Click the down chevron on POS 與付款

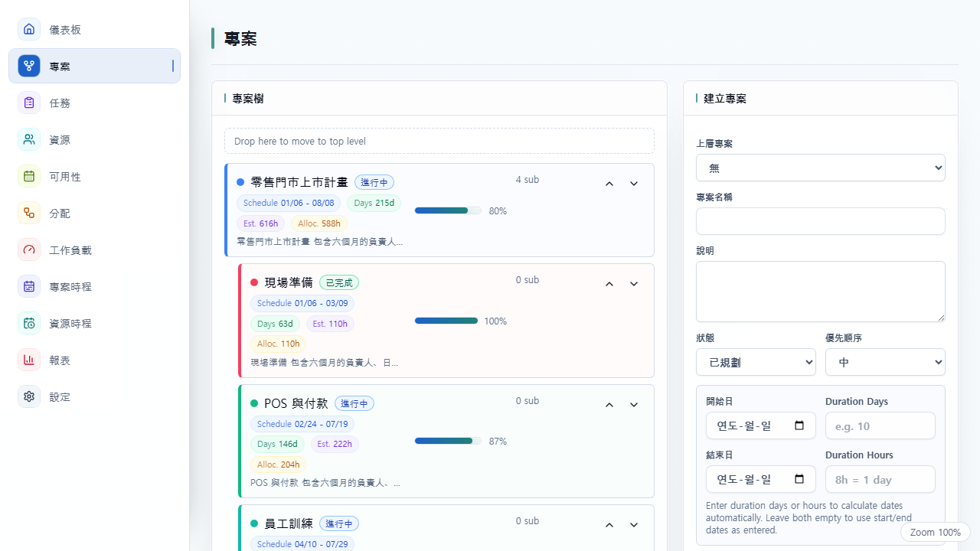(x=634, y=405)
